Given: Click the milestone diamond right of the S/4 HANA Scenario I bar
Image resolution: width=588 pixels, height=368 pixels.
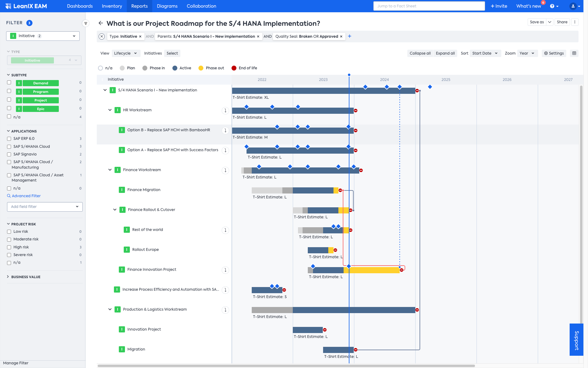Looking at the screenshot, I should (x=430, y=87).
